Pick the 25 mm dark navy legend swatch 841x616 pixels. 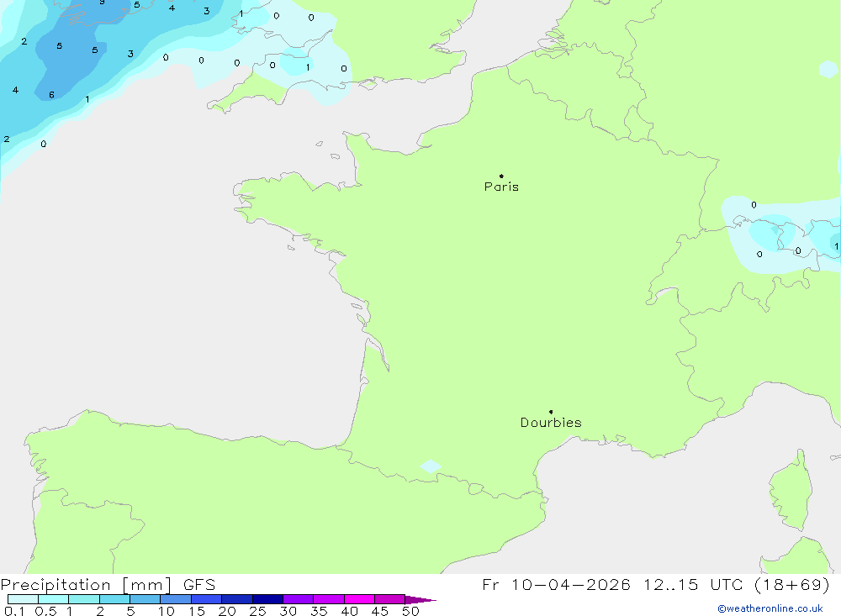267,599
